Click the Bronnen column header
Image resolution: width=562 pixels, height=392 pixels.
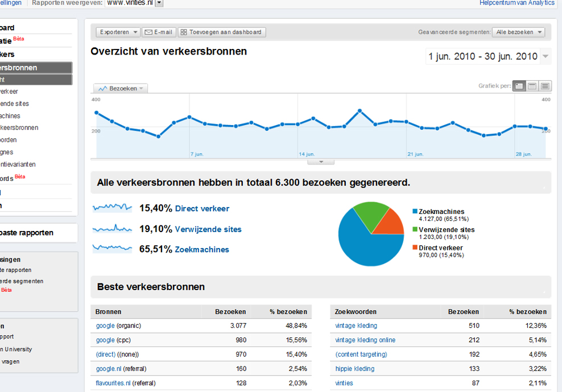coord(108,312)
